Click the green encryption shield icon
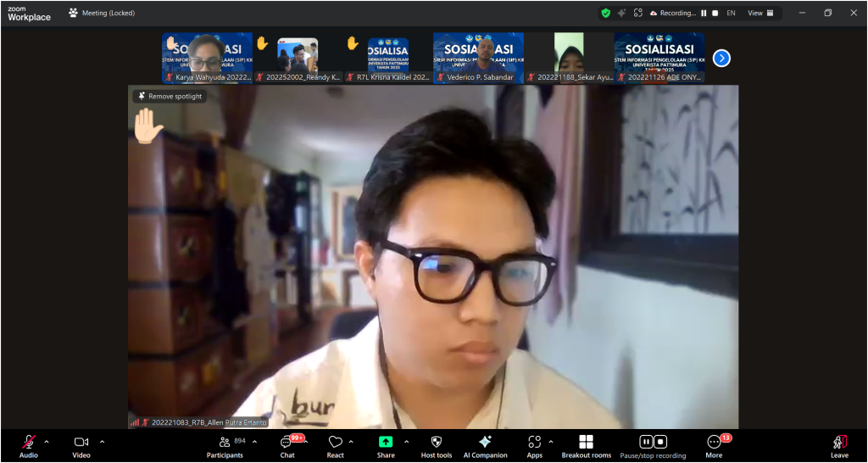The image size is (868, 463). click(x=605, y=13)
